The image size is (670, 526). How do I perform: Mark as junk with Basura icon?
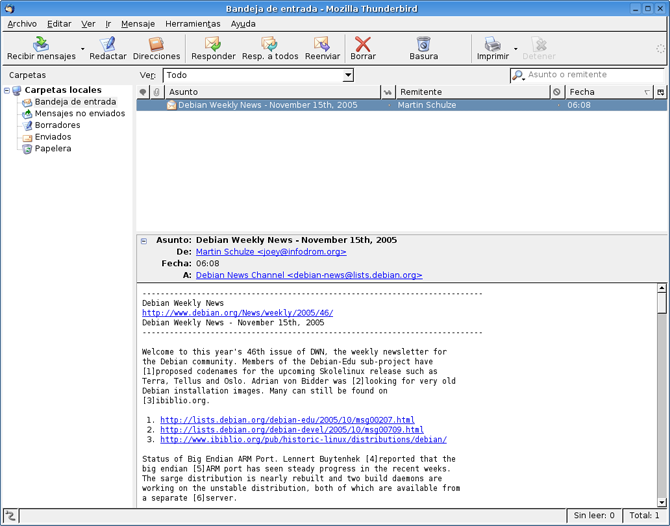pyautogui.click(x=423, y=44)
